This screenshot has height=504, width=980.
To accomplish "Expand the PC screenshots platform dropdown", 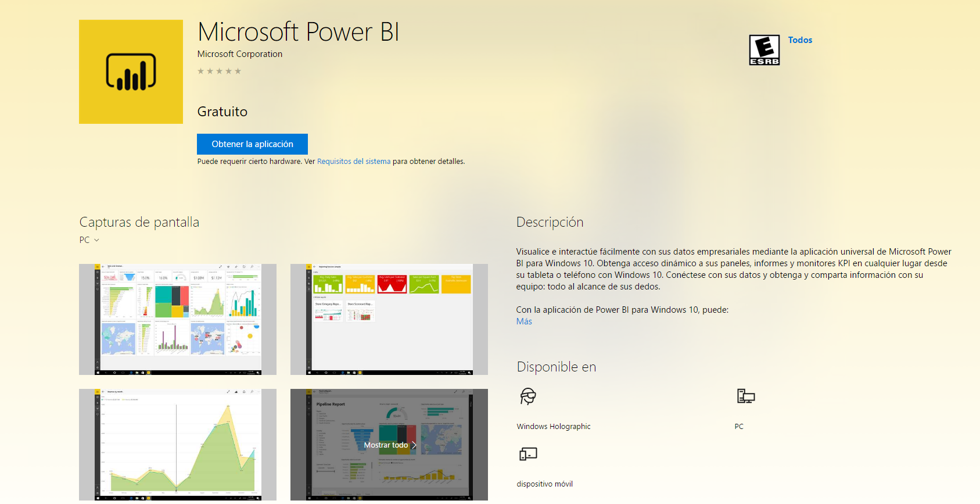I will (89, 240).
